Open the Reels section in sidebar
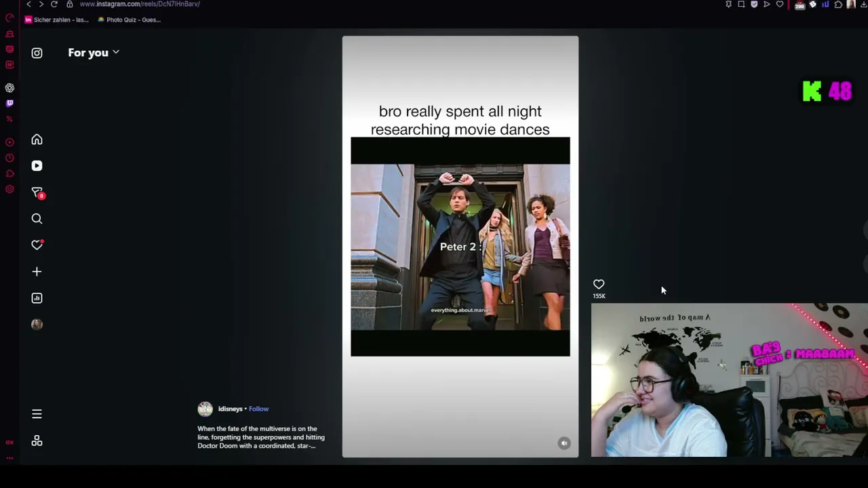Viewport: 868px width, 488px height. [37, 166]
